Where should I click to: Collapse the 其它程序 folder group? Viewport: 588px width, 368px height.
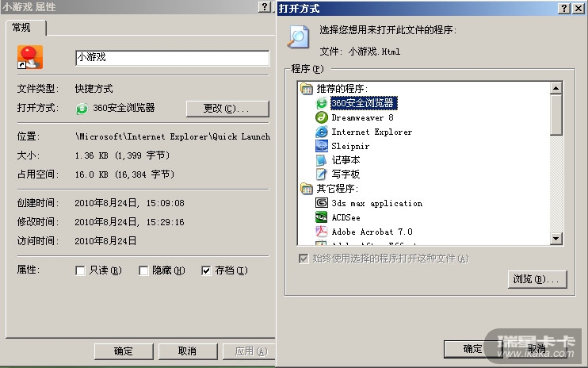coord(307,189)
